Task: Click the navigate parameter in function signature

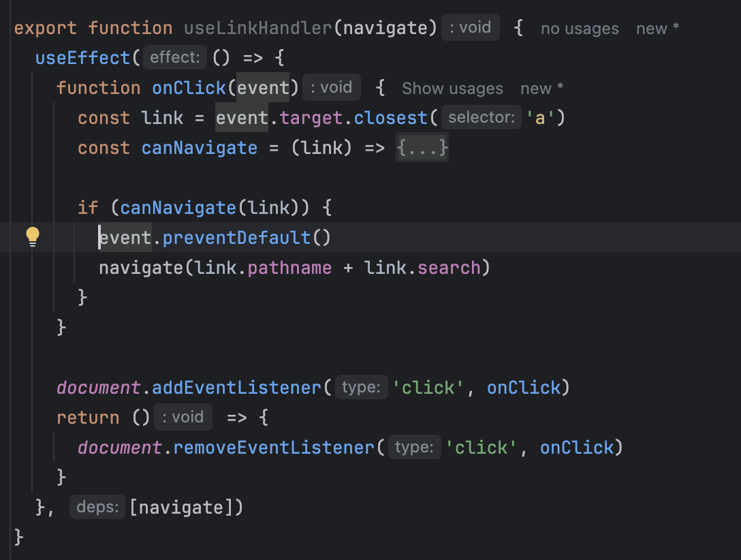Action: click(x=385, y=28)
